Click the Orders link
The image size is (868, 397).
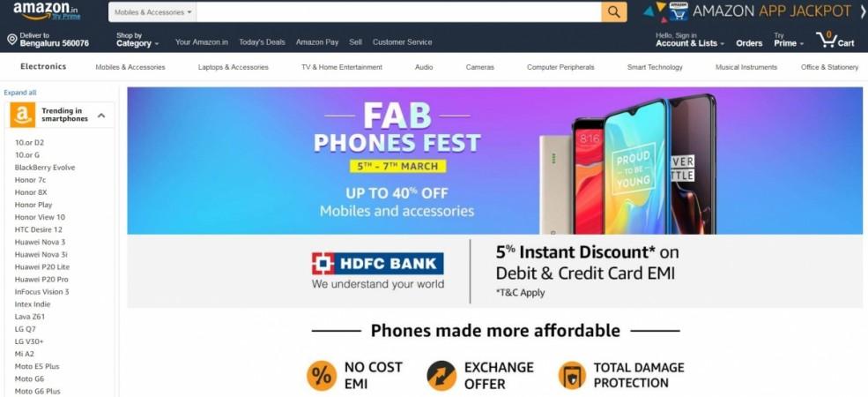click(x=749, y=43)
